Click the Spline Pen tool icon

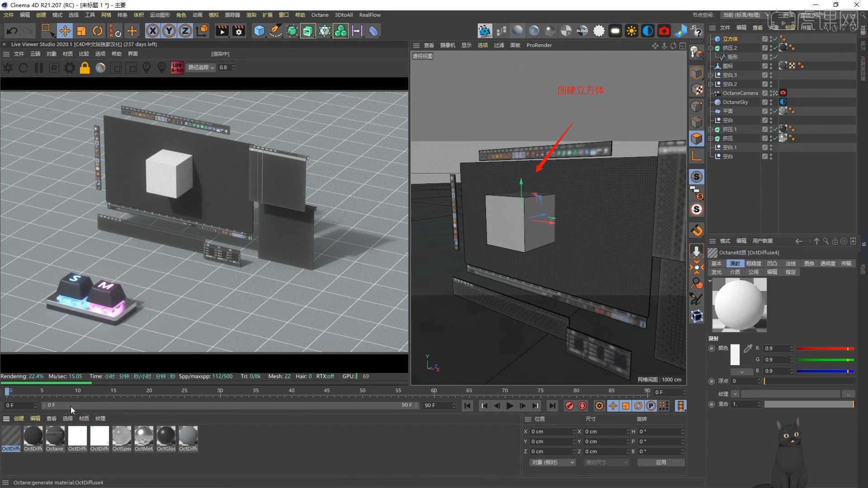(275, 31)
